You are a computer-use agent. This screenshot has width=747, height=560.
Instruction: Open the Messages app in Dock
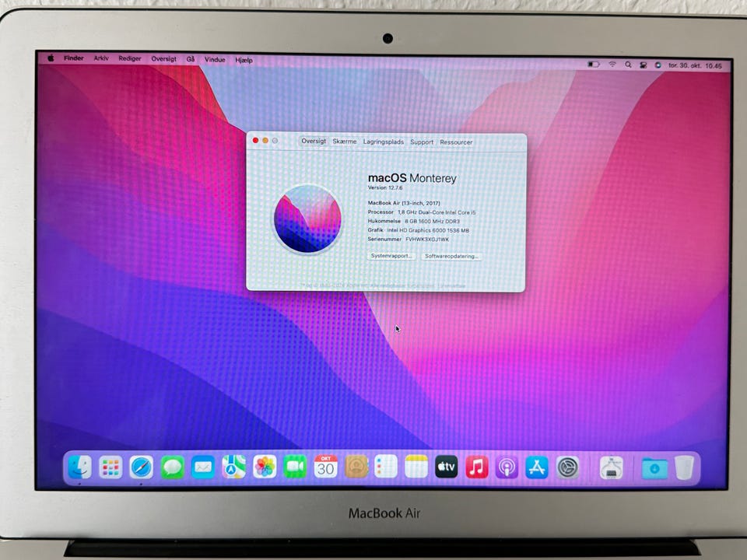(173, 467)
